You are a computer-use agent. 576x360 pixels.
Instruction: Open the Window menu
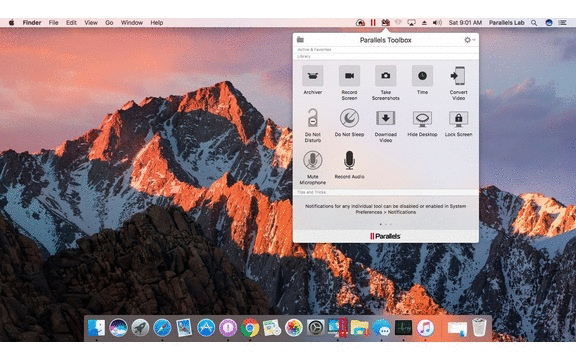[132, 23]
